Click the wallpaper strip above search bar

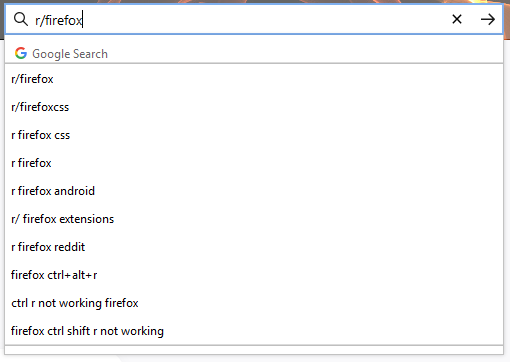(x=255, y=2)
